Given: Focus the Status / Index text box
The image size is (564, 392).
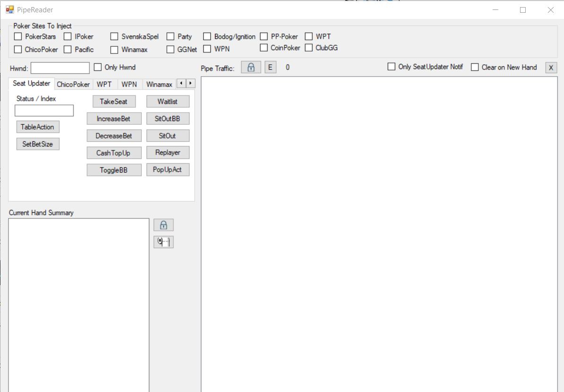Looking at the screenshot, I should click(x=44, y=111).
